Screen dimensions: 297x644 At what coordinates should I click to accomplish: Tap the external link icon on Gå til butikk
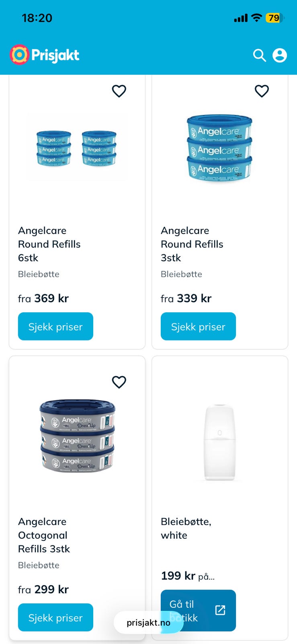pyautogui.click(x=220, y=610)
